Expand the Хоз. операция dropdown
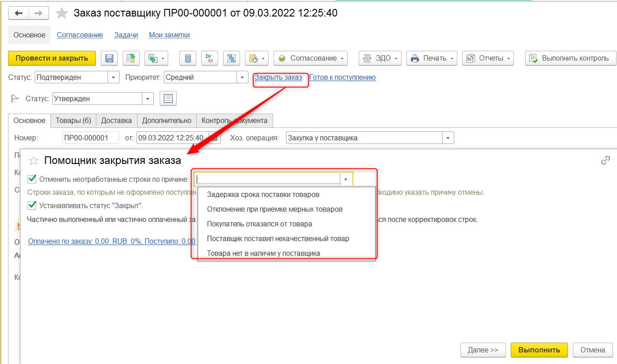The height and width of the screenshot is (364, 617). (x=448, y=138)
